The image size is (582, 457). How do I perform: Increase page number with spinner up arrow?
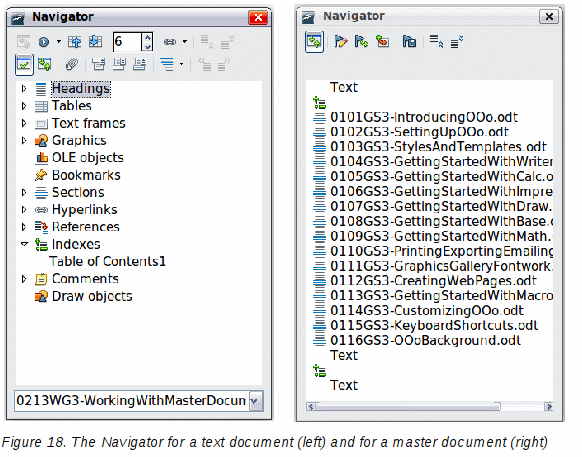point(147,37)
